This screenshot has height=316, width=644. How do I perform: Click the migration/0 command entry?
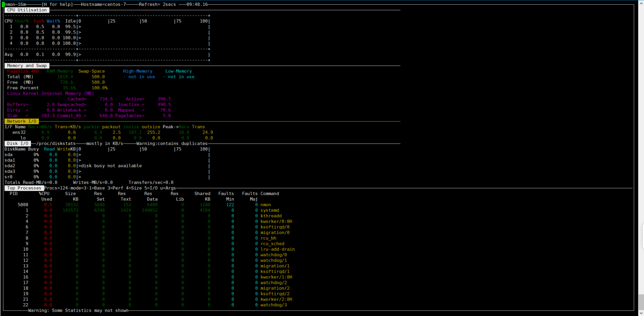275,233
